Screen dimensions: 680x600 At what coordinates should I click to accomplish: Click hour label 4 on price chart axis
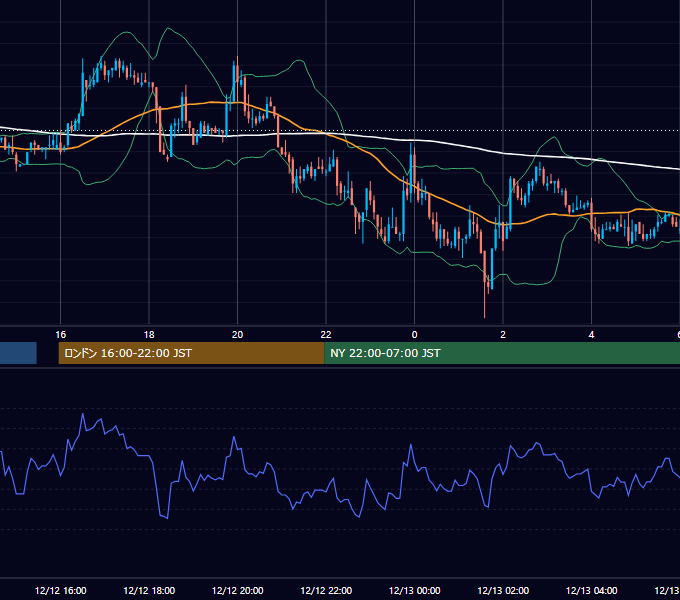(592, 335)
